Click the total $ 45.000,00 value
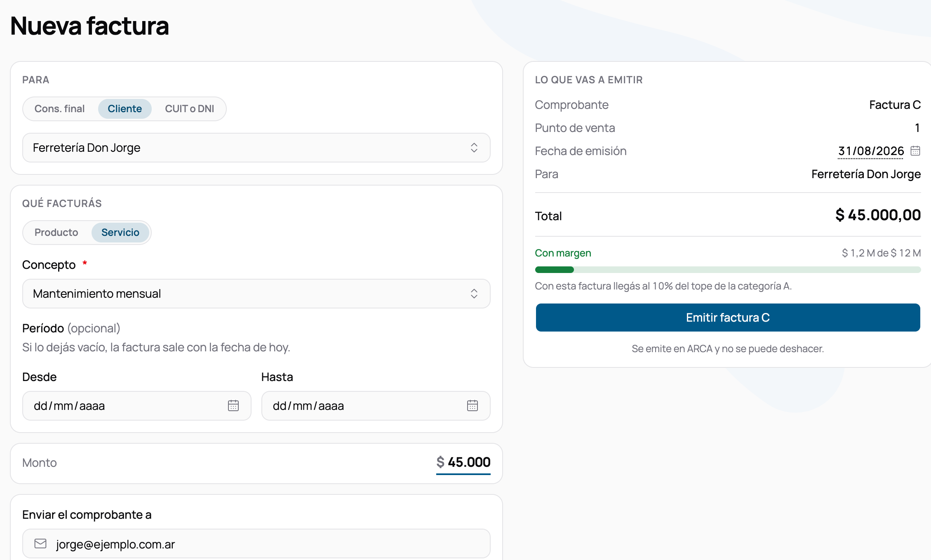 [878, 215]
